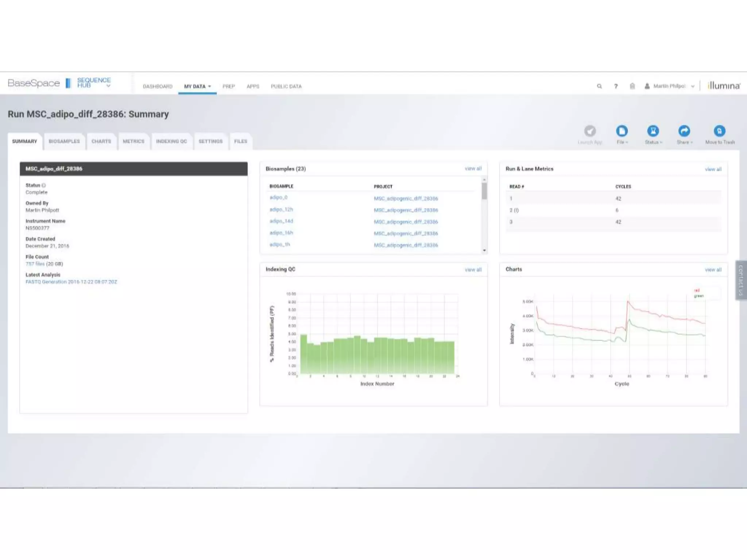Image resolution: width=747 pixels, height=560 pixels.
Task: Click the notifications icon in header
Action: point(632,86)
